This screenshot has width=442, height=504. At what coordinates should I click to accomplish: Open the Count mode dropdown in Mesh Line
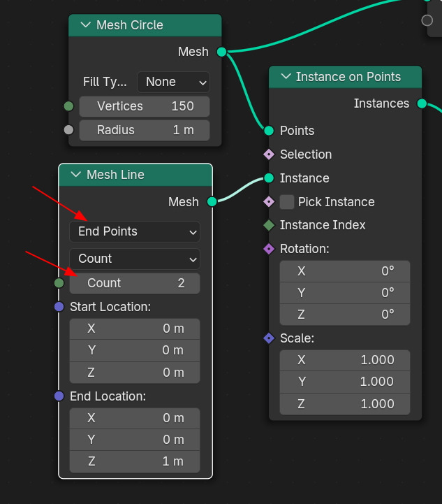pyautogui.click(x=135, y=259)
